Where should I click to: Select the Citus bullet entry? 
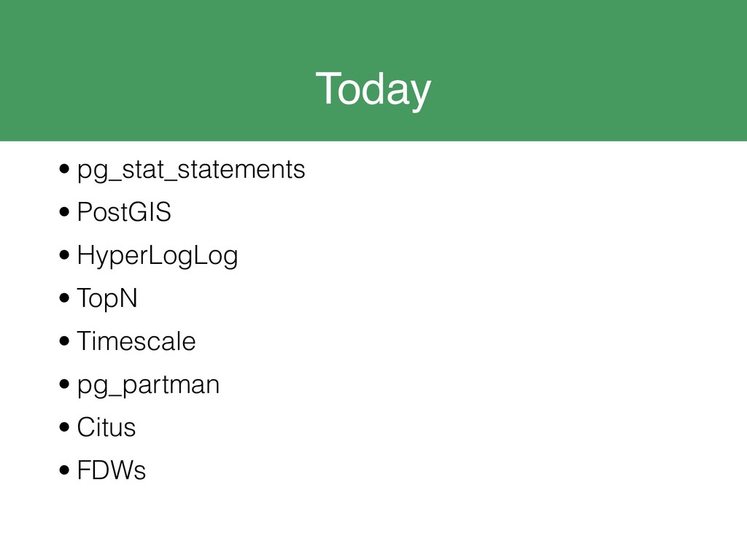pyautogui.click(x=107, y=427)
